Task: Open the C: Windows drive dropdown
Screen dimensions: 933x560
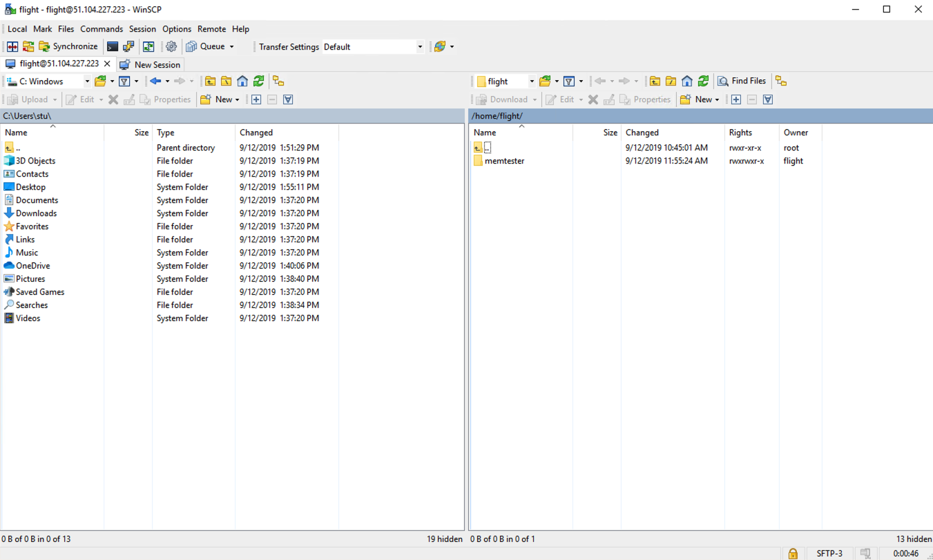Action: (87, 81)
